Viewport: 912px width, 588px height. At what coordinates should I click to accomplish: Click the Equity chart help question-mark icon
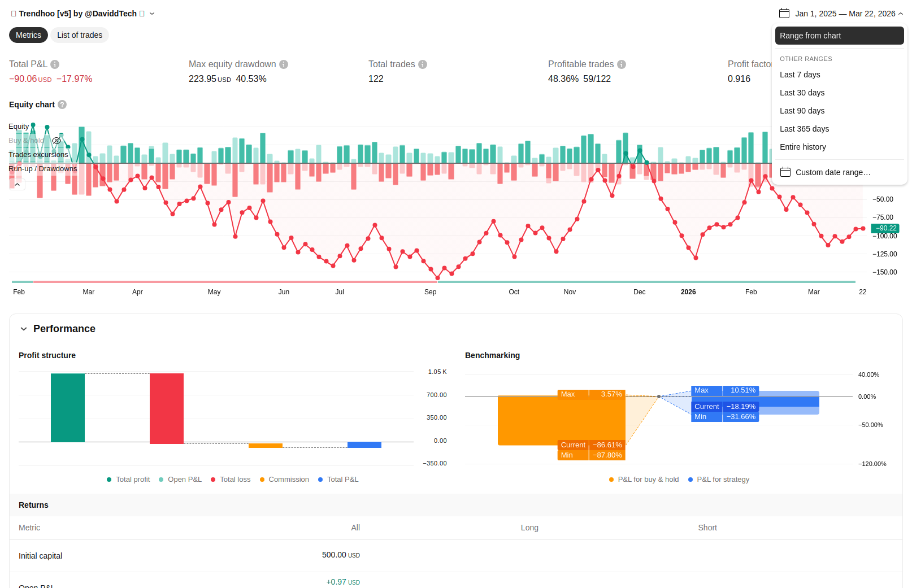pyautogui.click(x=62, y=104)
